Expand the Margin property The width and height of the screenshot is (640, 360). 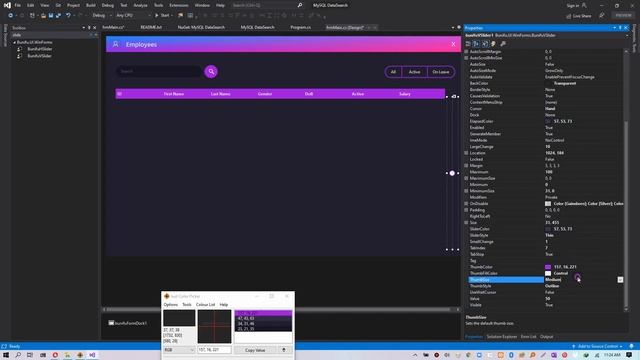(x=466, y=166)
